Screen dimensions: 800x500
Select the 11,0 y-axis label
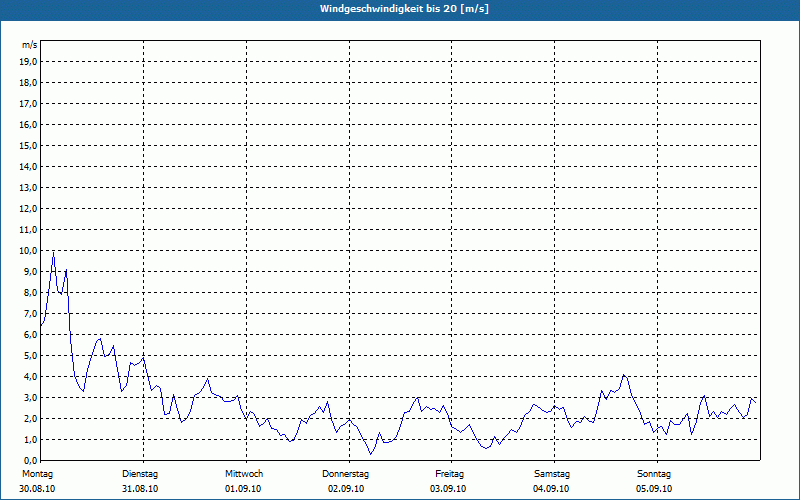[x=28, y=230]
